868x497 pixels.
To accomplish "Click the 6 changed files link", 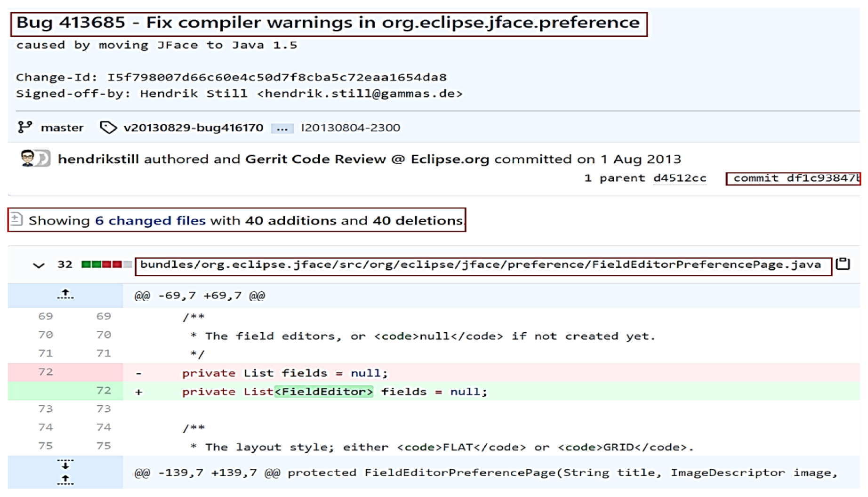I will tap(150, 220).
